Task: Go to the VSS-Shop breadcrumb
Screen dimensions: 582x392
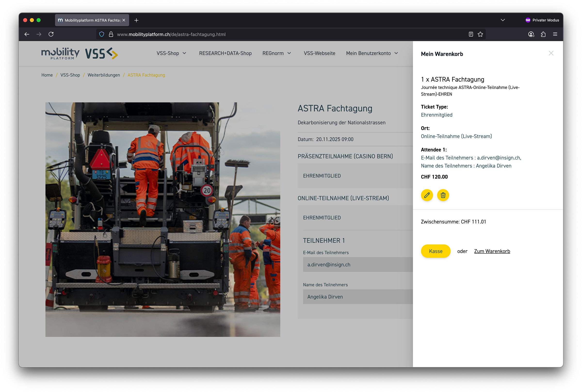Action: click(x=70, y=75)
